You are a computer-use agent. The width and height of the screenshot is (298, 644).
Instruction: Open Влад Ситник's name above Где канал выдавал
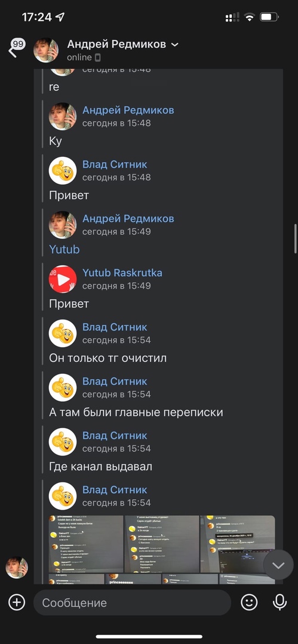[115, 435]
